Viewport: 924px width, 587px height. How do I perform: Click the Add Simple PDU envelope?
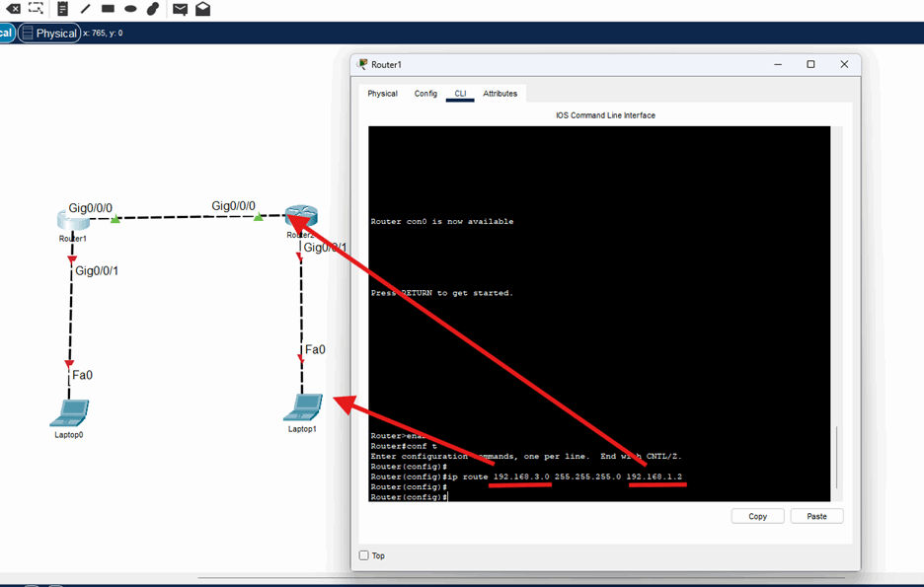180,9
